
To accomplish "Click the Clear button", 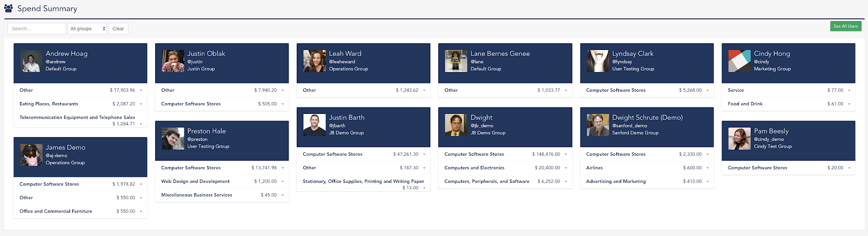I will (118, 29).
